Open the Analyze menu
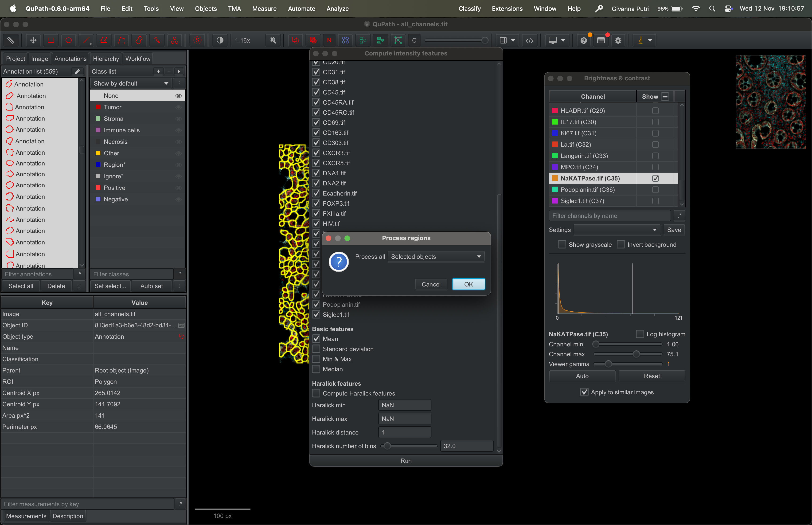 point(337,8)
